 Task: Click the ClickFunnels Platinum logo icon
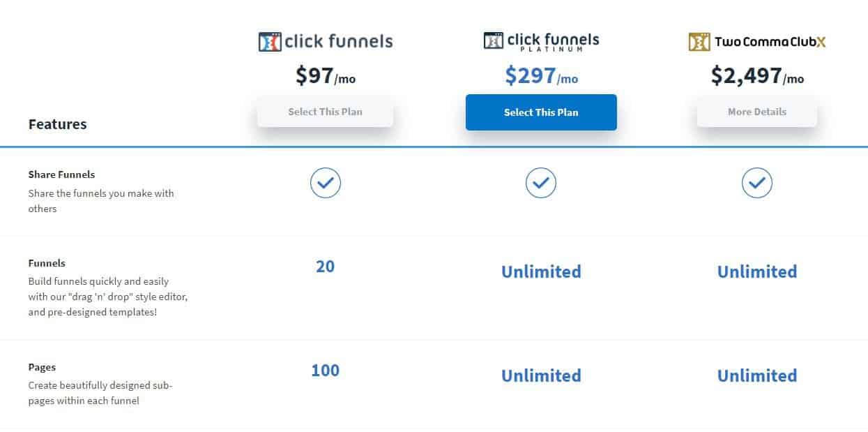[x=494, y=40]
